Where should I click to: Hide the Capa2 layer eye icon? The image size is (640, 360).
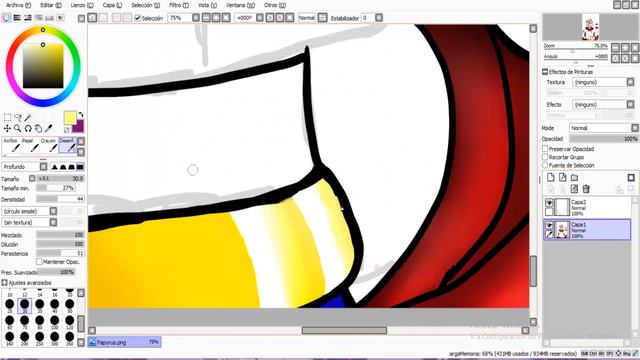tap(549, 202)
